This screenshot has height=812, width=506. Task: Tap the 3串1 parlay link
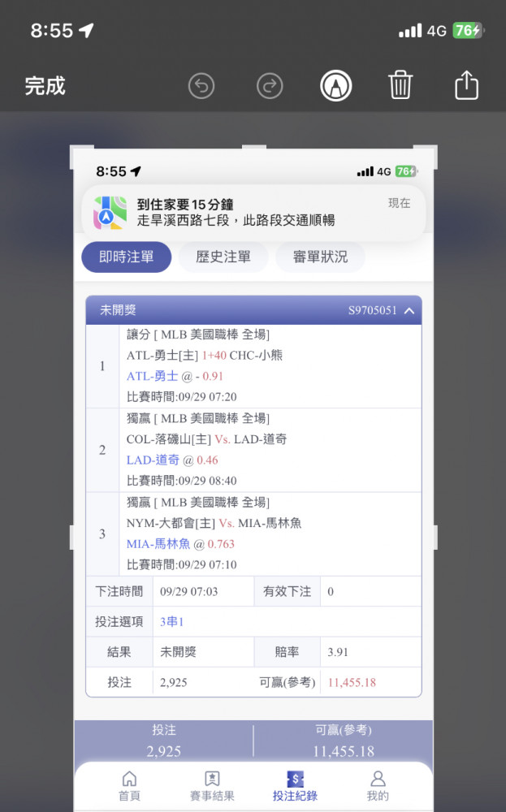(172, 621)
